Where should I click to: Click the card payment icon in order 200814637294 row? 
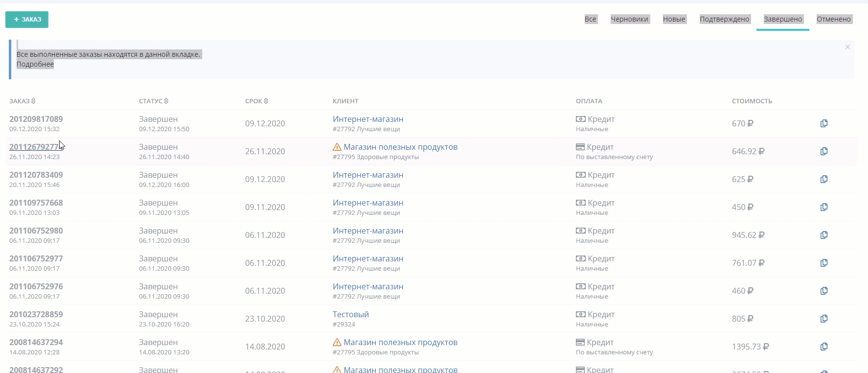pyautogui.click(x=581, y=342)
